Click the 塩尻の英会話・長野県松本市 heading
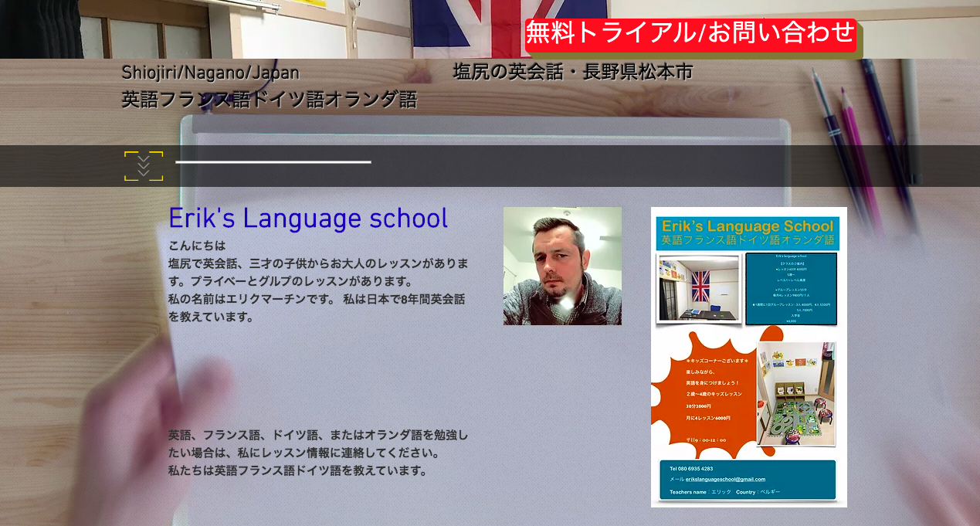Viewport: 980px width, 526px height. click(573, 73)
